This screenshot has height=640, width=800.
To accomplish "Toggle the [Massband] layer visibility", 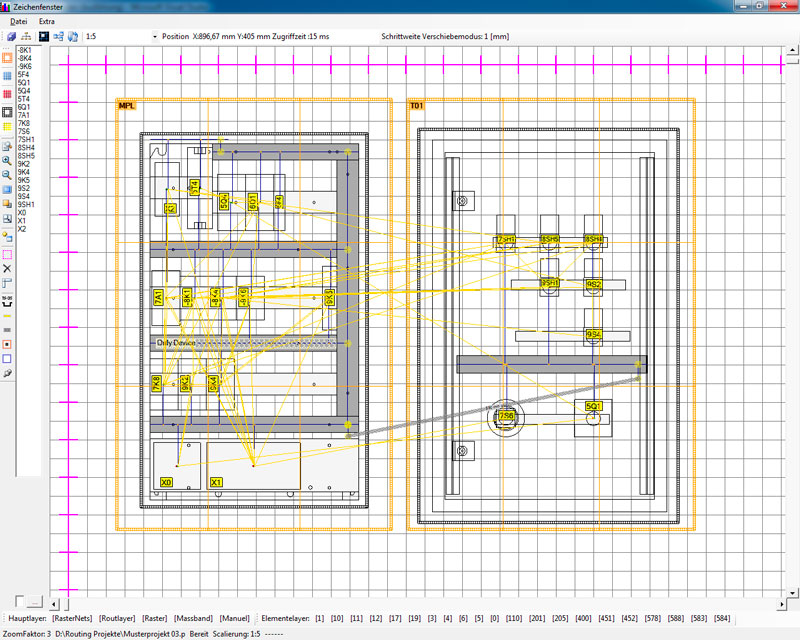I will tap(195, 620).
